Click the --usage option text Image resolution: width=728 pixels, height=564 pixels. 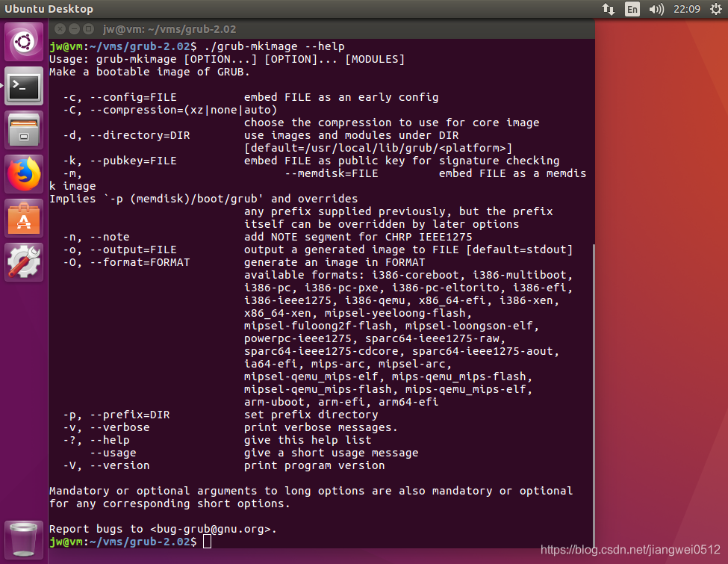pos(113,453)
